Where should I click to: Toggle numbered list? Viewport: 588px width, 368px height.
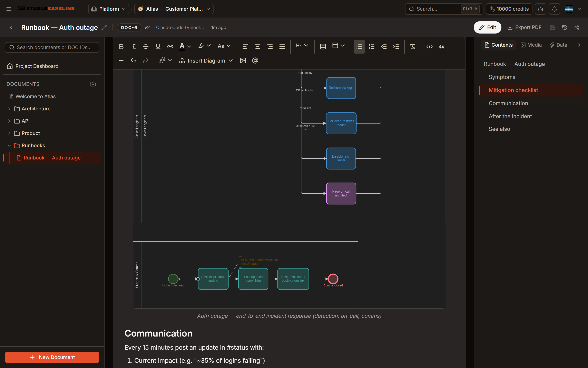372,46
